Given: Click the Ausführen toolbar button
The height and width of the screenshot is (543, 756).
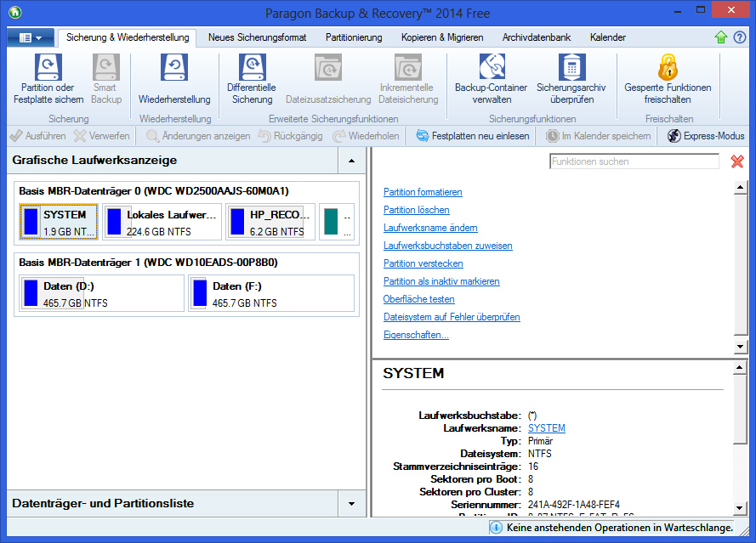Looking at the screenshot, I should pyautogui.click(x=37, y=136).
